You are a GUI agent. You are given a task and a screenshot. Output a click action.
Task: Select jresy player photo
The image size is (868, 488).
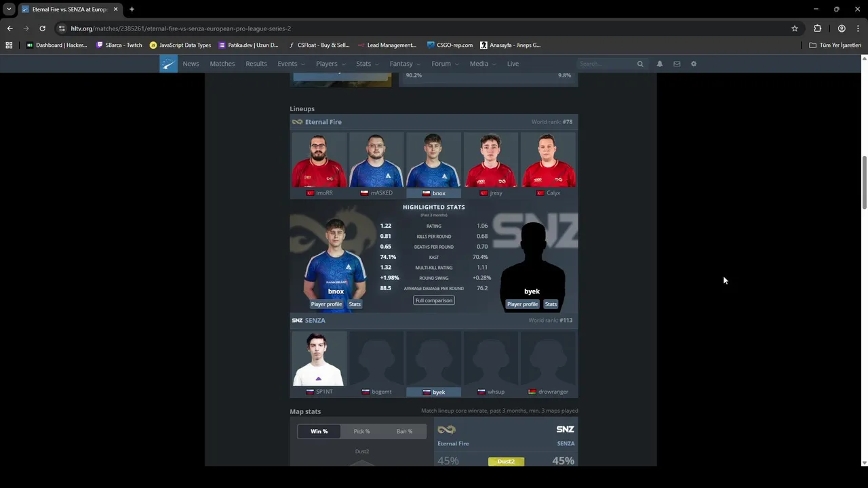[491, 160]
